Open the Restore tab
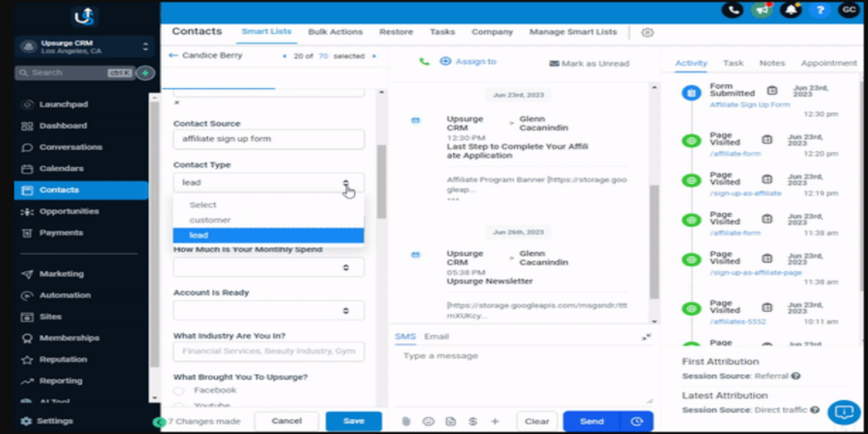This screenshot has width=868, height=434. click(396, 32)
